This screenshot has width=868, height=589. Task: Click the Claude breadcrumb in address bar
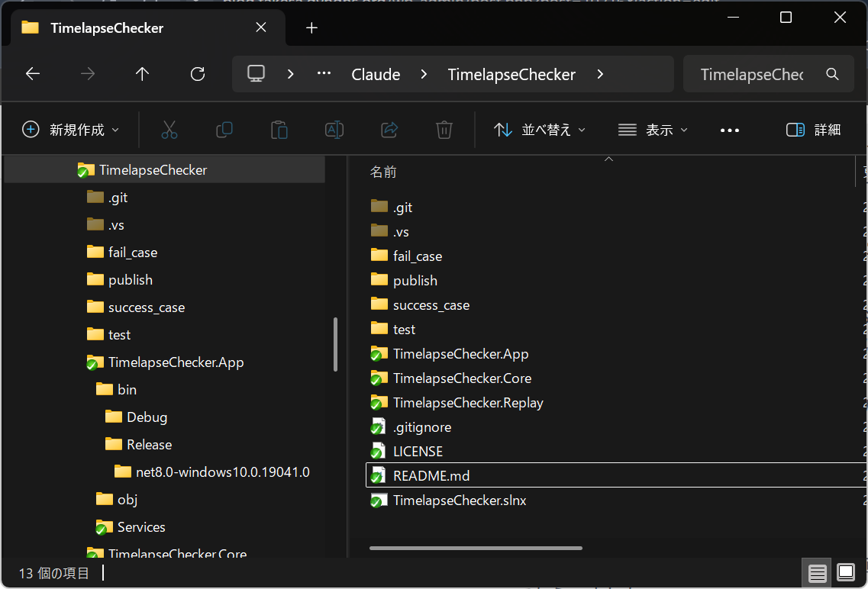coord(376,75)
